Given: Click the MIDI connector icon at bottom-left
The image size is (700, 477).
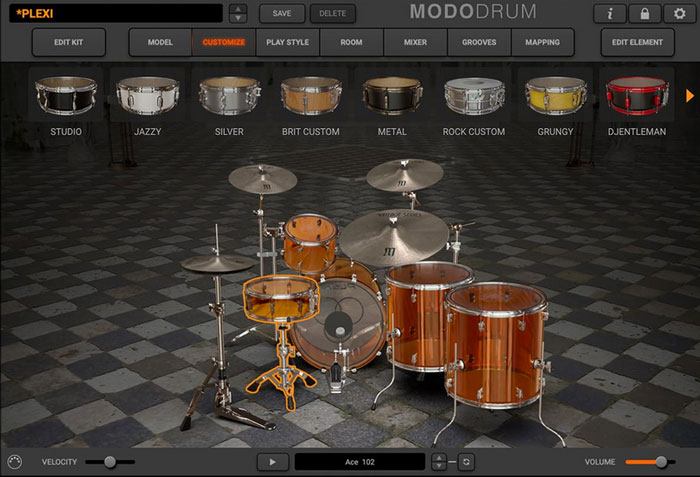Looking at the screenshot, I should [x=14, y=462].
